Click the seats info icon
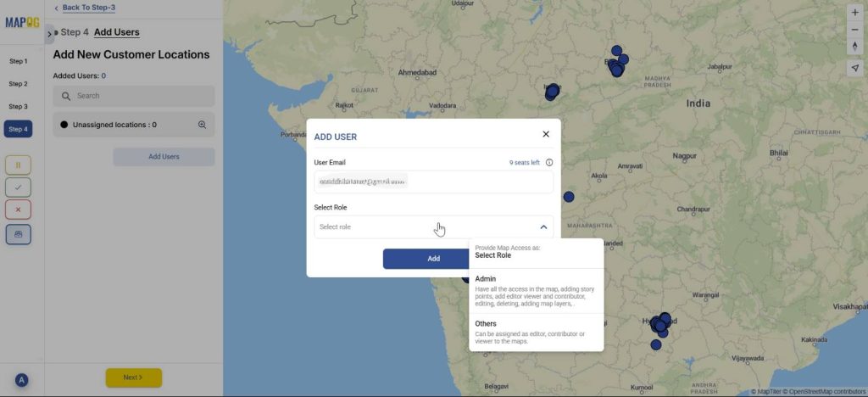 pos(549,163)
